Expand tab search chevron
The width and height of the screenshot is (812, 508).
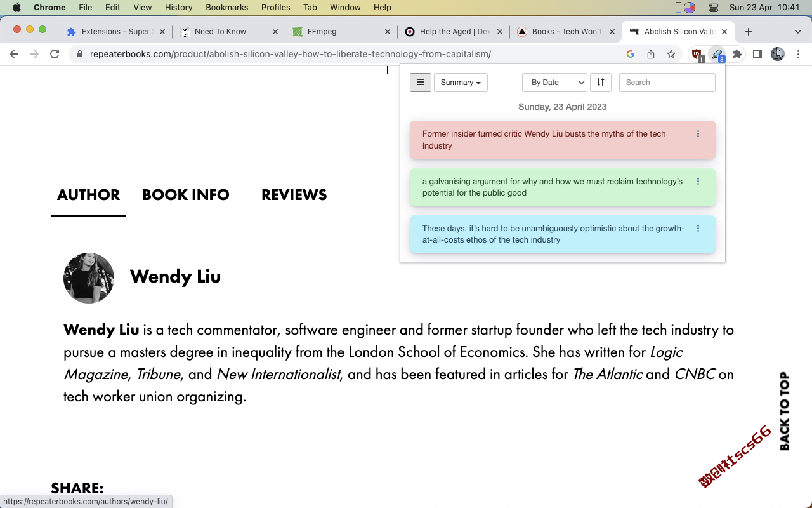pyautogui.click(x=797, y=32)
